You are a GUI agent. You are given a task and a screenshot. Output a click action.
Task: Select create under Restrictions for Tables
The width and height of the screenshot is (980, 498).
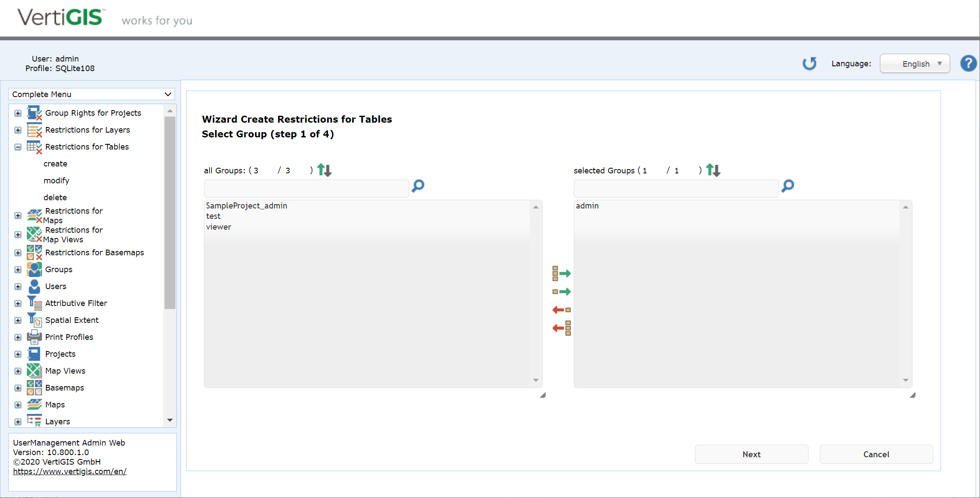coord(55,163)
